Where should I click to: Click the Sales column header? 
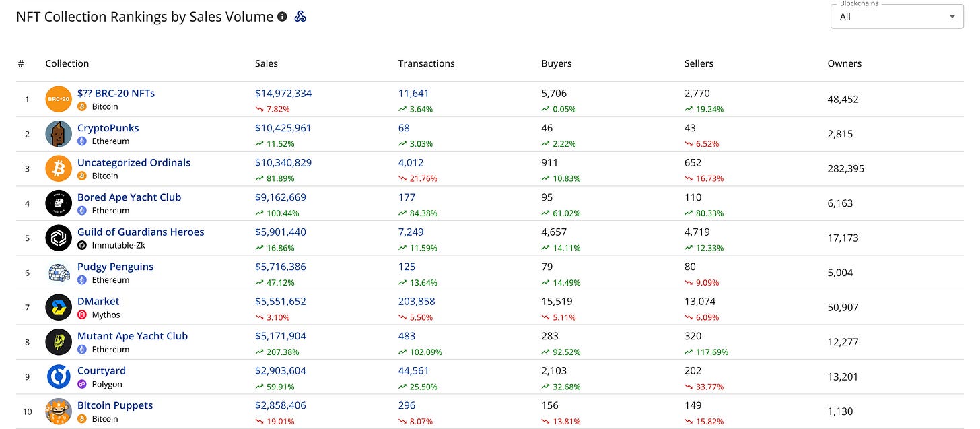pos(267,63)
